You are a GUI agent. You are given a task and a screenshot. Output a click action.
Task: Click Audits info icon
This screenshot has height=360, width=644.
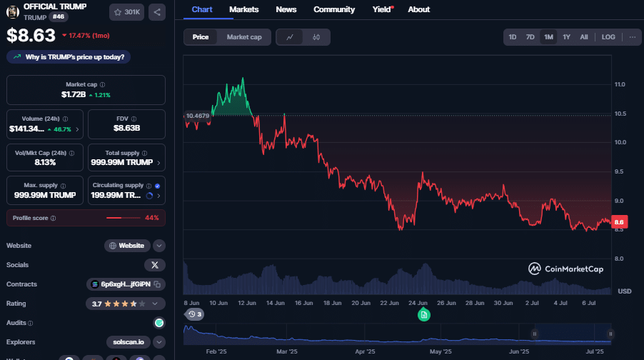31,324
